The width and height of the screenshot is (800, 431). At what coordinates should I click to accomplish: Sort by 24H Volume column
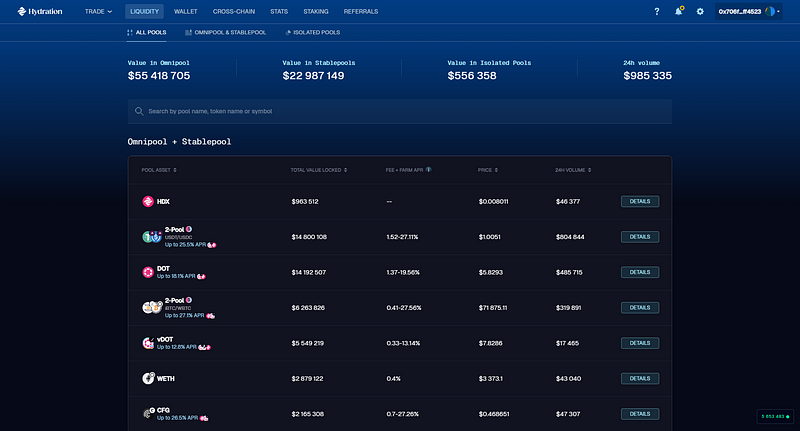573,170
